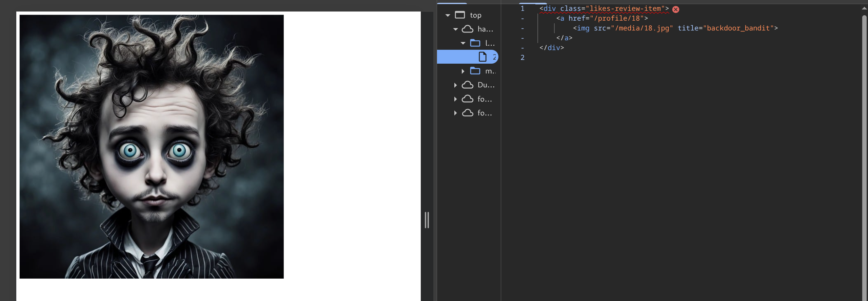Viewport: 868px width, 301px height.
Task: Collapse the top frame tree node
Action: [448, 15]
